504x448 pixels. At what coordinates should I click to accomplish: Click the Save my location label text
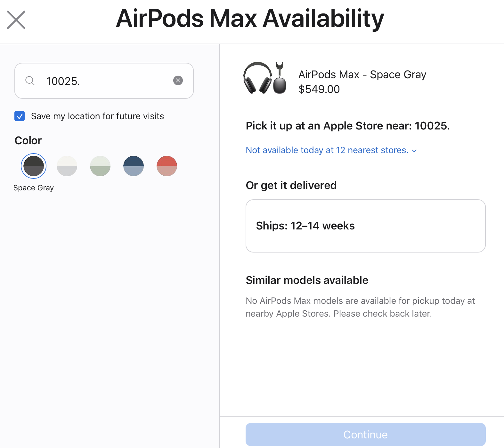97,116
